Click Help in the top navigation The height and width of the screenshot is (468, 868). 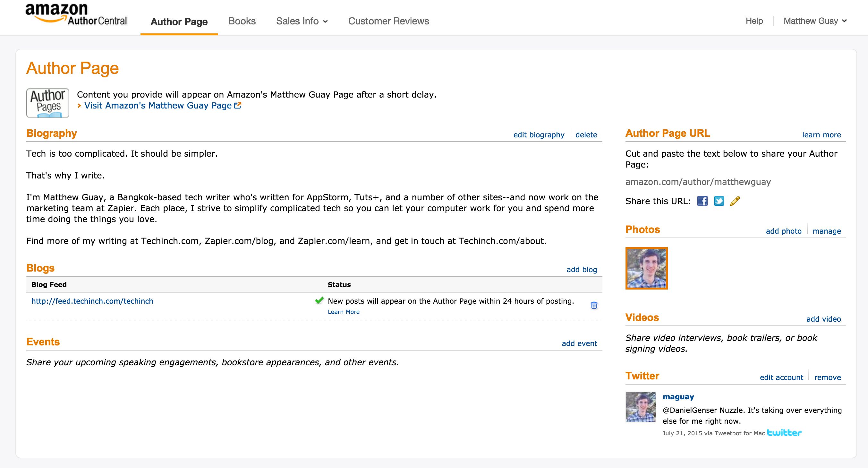coord(754,21)
